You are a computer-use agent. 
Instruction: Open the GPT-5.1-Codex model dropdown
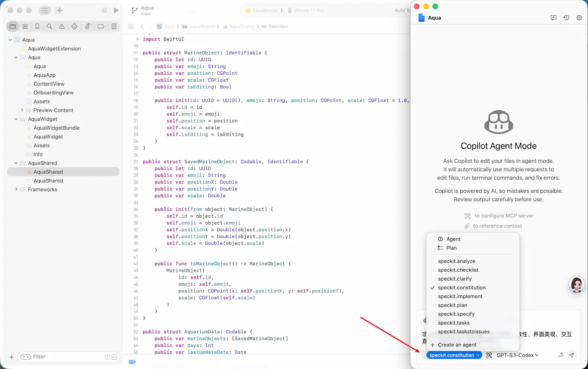pyautogui.click(x=517, y=355)
